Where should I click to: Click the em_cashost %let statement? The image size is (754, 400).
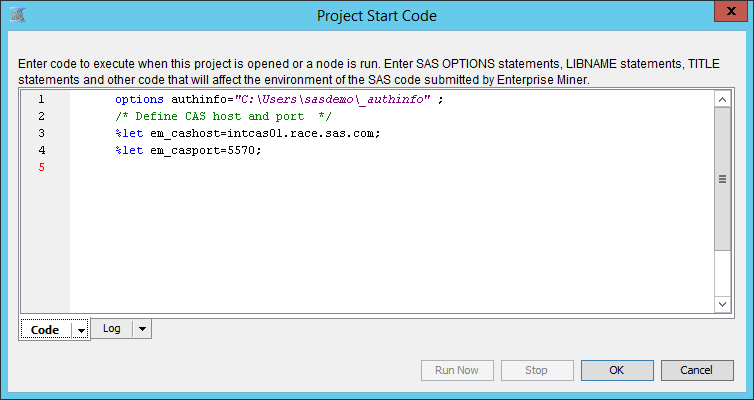pyautogui.click(x=247, y=134)
